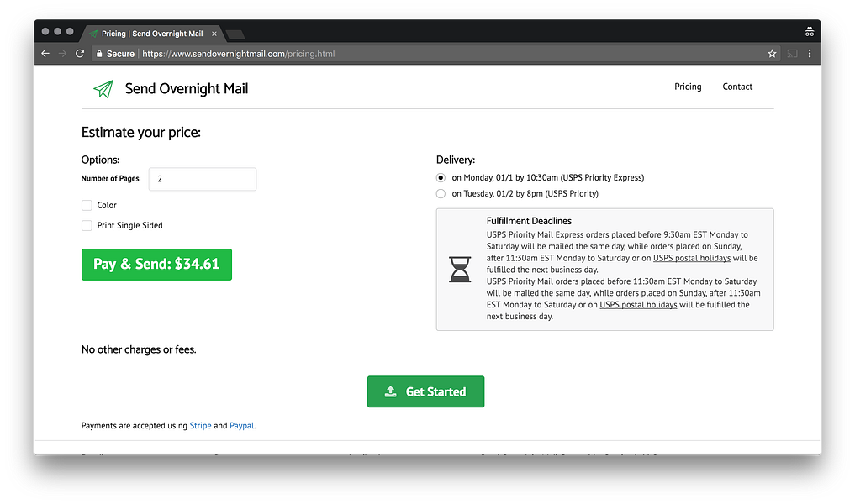
Task: Open the Contact nav item
Action: tap(737, 87)
